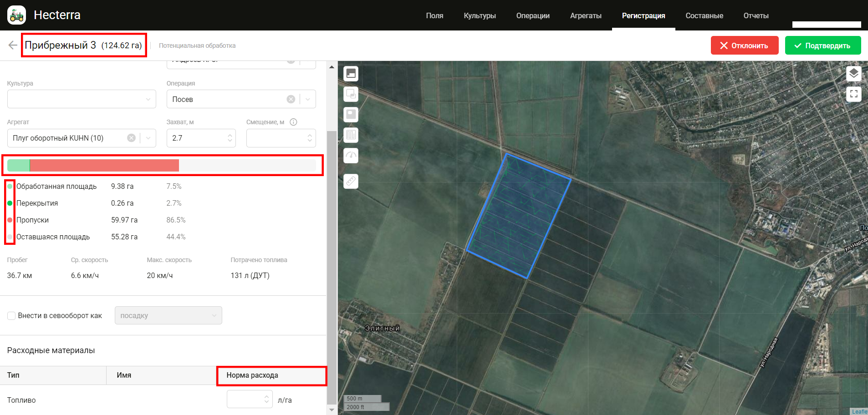The height and width of the screenshot is (415, 868).
Task: Switch to the Отчеты section
Action: (x=756, y=15)
